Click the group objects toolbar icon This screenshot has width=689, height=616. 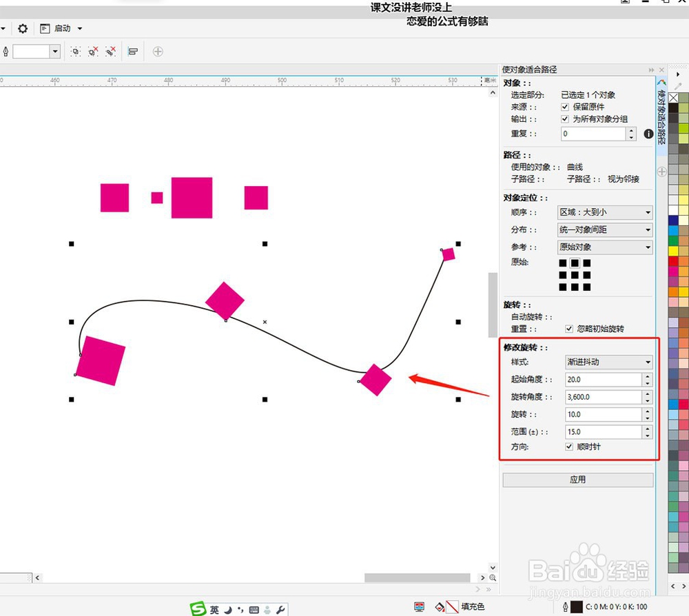pos(76,52)
